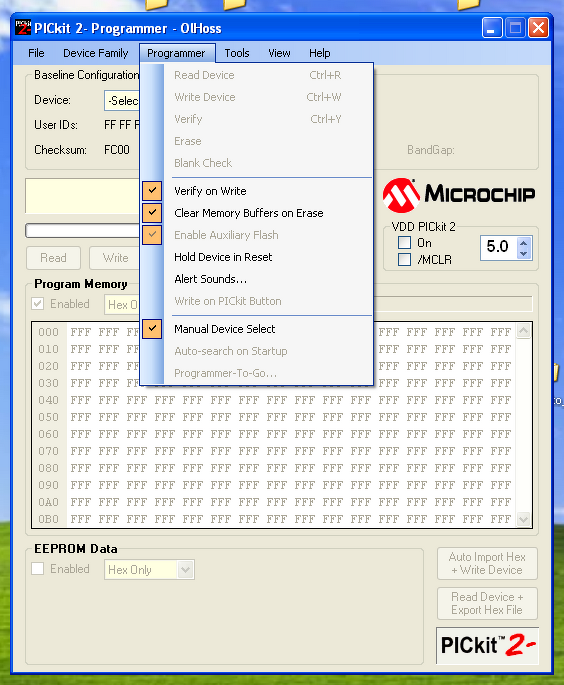
Task: Enable the VDD PICkit 2 On checkbox
Action: 405,242
